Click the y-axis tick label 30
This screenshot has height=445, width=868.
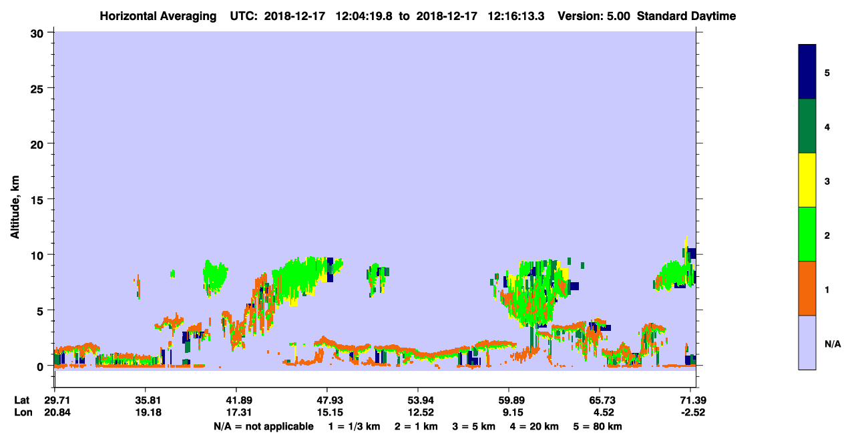38,33
